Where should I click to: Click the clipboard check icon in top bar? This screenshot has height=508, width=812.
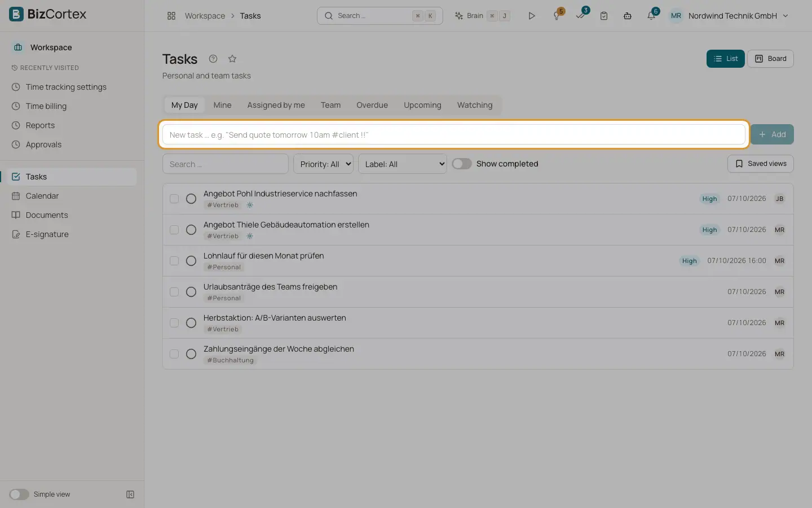coord(604,16)
